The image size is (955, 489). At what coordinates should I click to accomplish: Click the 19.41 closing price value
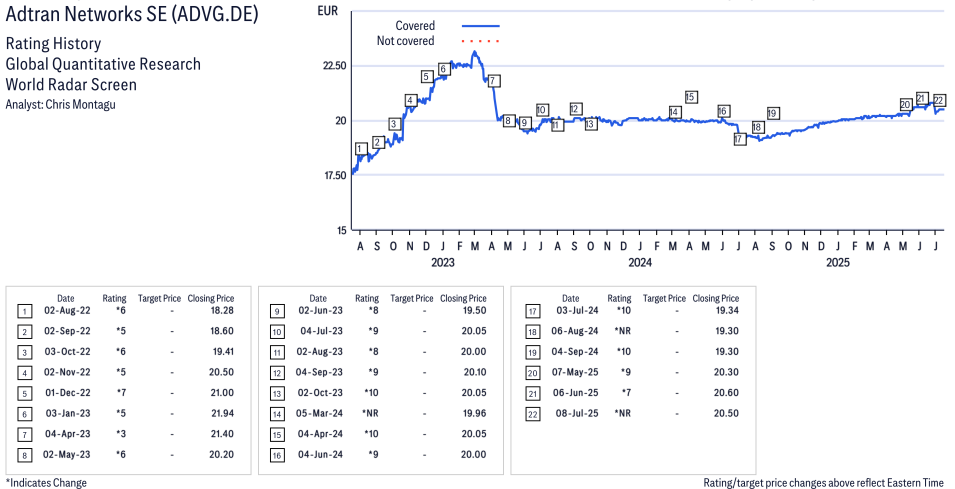click(223, 352)
